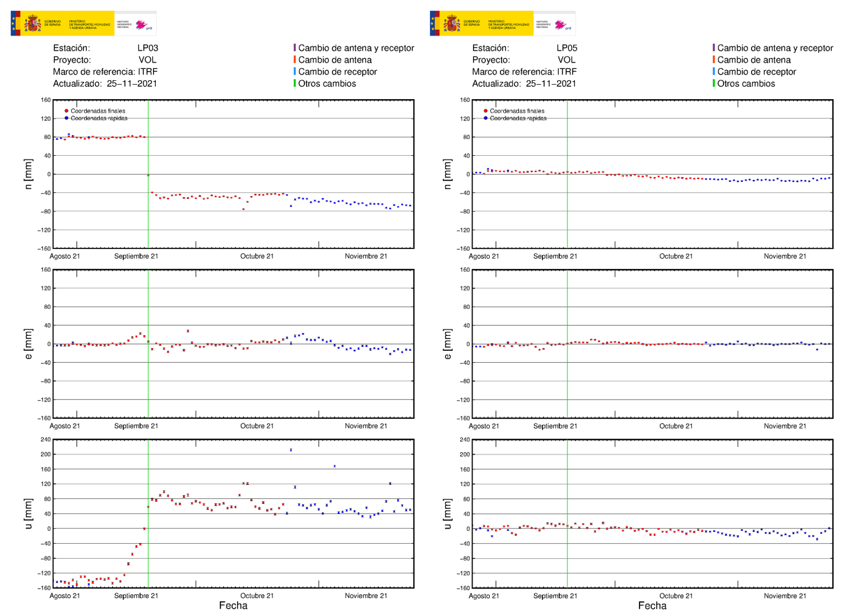Click the Estación LP03 label

(x=105, y=48)
